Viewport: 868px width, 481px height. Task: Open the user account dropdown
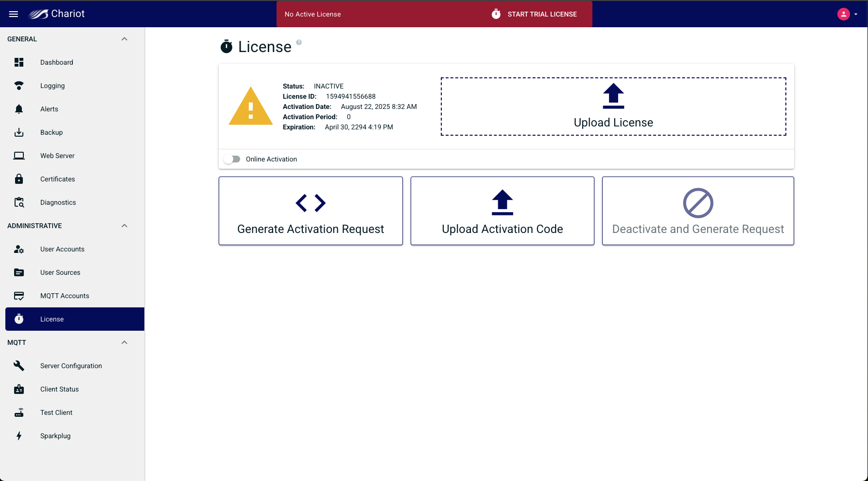pyautogui.click(x=847, y=14)
